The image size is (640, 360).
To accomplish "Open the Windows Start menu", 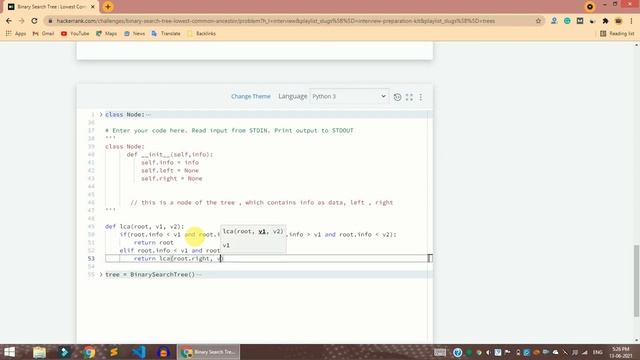I will [x=9, y=352].
